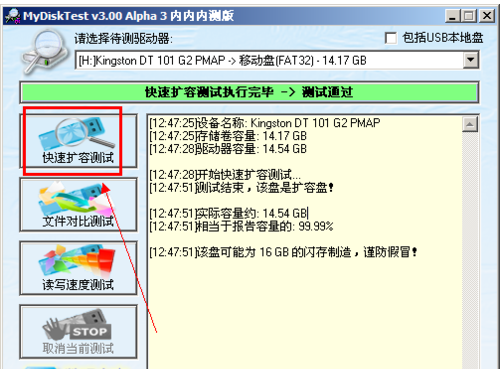
Task: Click the magnifier disk icon beside drive selector
Action: pyautogui.click(x=45, y=51)
